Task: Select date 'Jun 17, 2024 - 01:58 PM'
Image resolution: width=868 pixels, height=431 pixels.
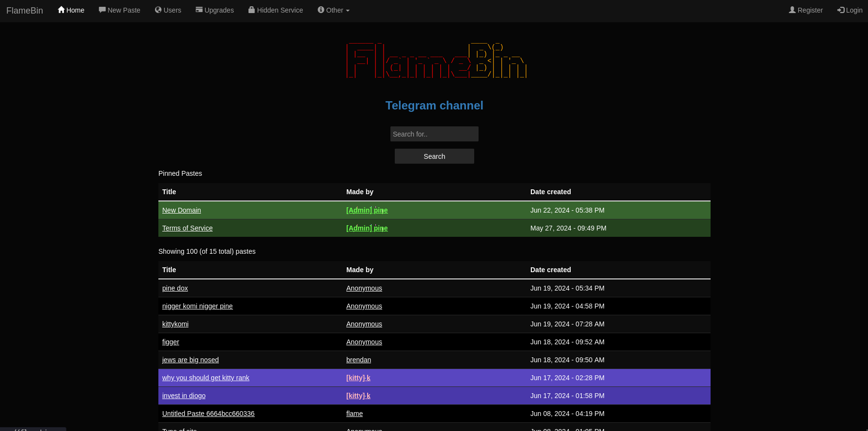Action: click(x=567, y=396)
